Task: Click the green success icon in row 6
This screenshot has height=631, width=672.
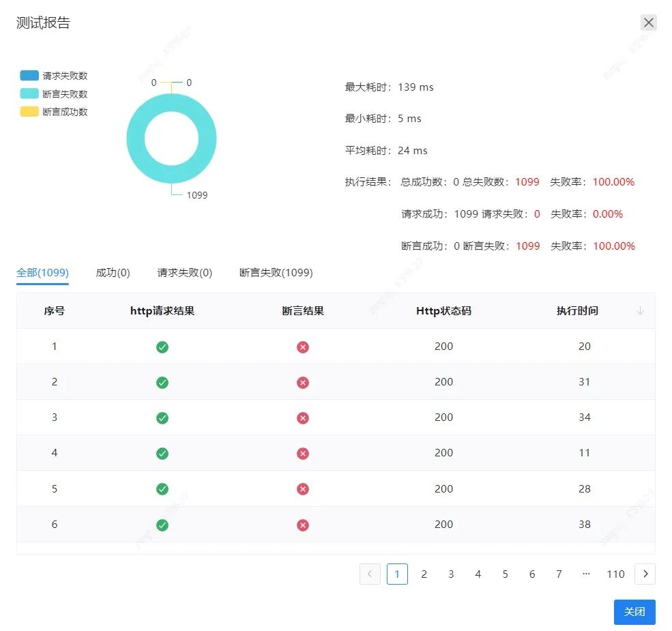Action: point(162,525)
